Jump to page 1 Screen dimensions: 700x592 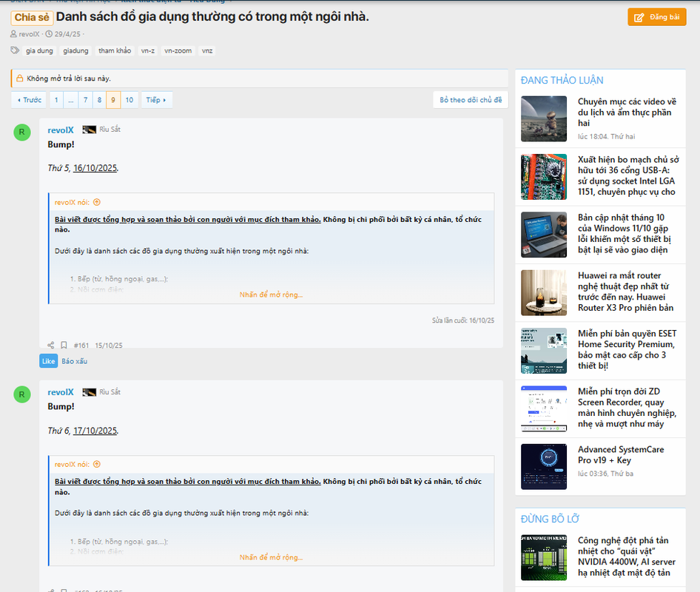56,100
